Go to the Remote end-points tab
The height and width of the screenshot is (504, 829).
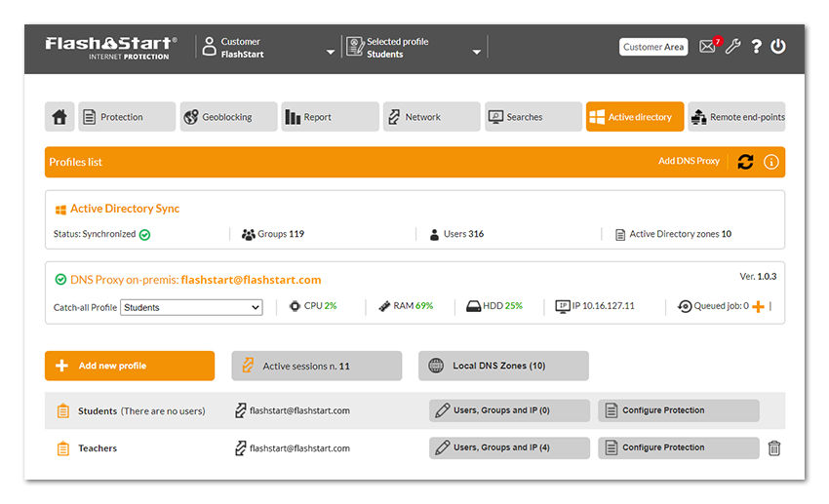pos(736,117)
